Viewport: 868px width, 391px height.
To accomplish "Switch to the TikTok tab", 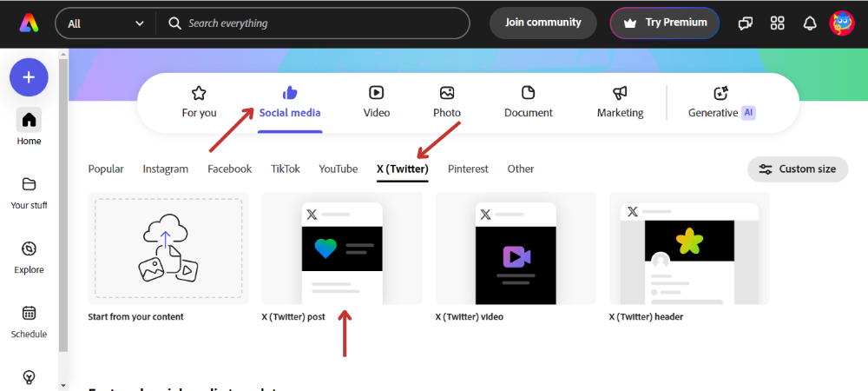I will pos(286,169).
